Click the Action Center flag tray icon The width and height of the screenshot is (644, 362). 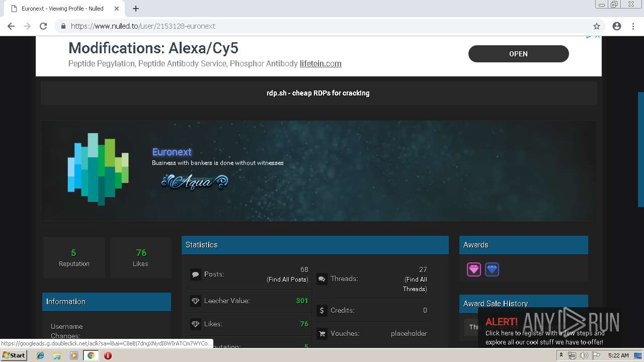click(596, 355)
